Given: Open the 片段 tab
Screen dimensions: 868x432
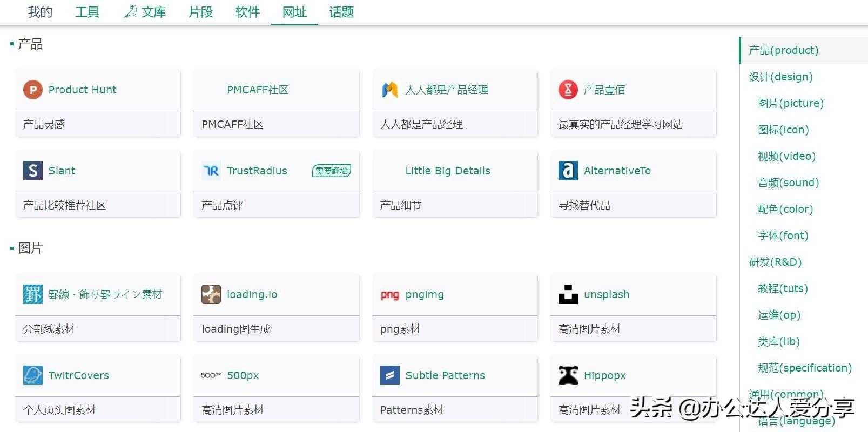Looking at the screenshot, I should point(200,12).
